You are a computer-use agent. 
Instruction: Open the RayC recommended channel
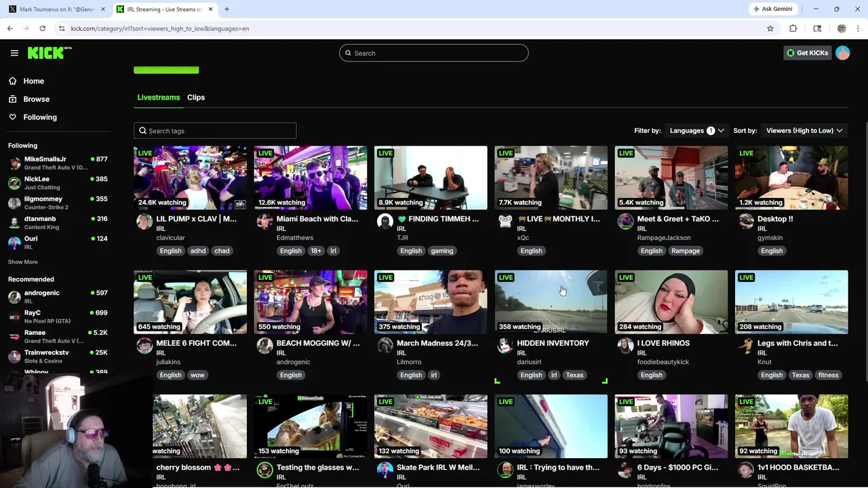click(x=58, y=317)
